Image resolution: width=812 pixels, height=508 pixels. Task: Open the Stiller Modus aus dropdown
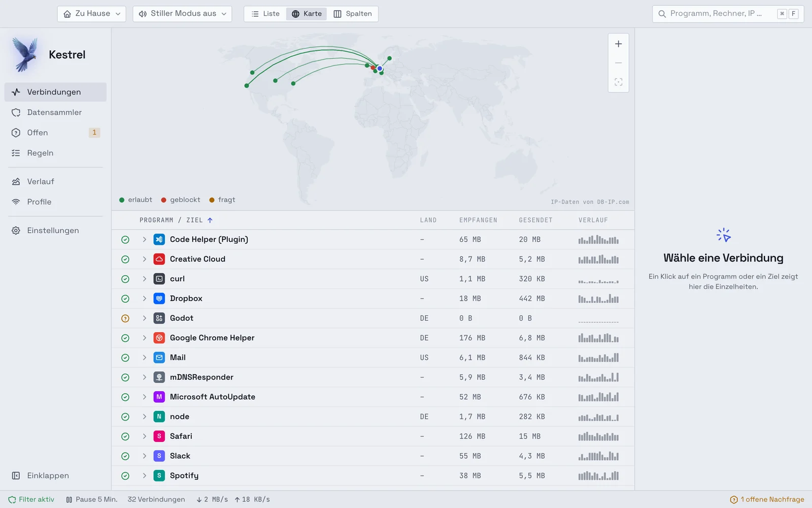pos(182,14)
